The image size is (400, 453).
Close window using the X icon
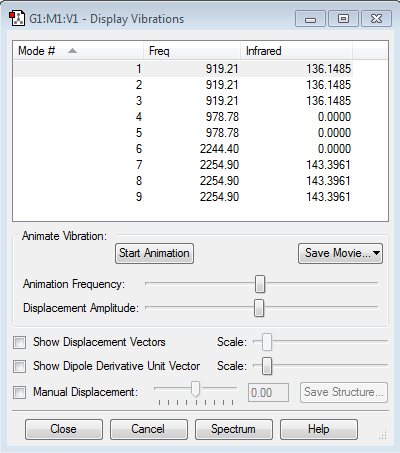coord(376,19)
